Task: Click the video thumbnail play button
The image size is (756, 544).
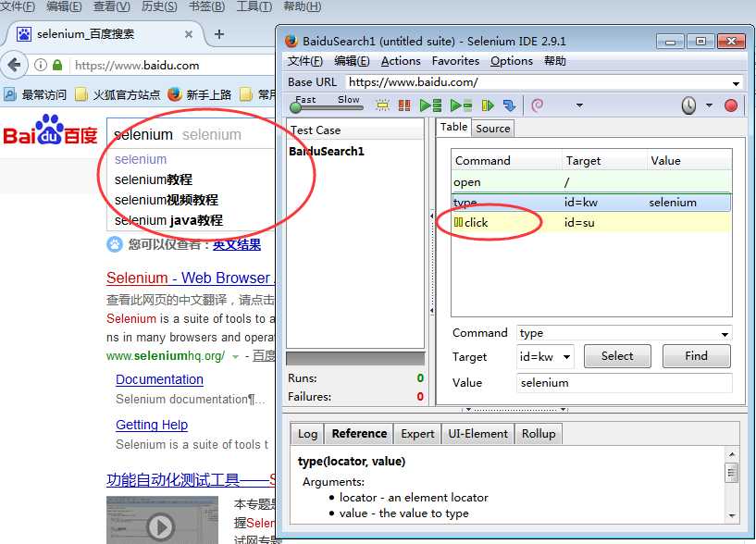Action: click(161, 527)
